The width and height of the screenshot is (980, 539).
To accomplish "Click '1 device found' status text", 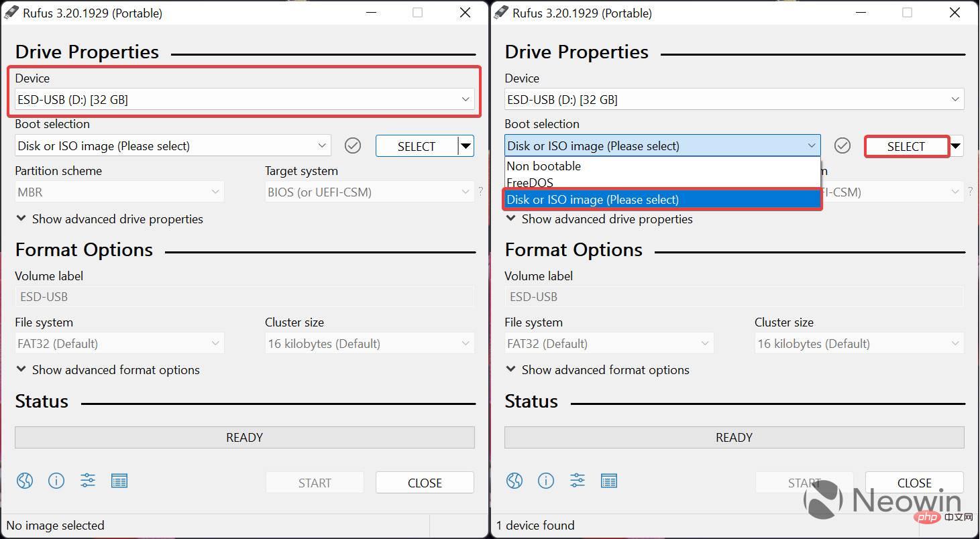I will (535, 525).
